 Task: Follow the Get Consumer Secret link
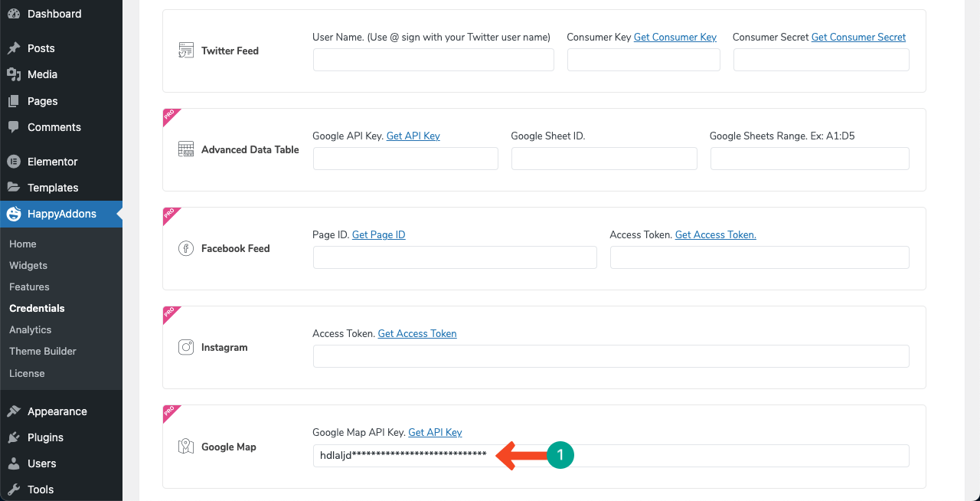(858, 37)
